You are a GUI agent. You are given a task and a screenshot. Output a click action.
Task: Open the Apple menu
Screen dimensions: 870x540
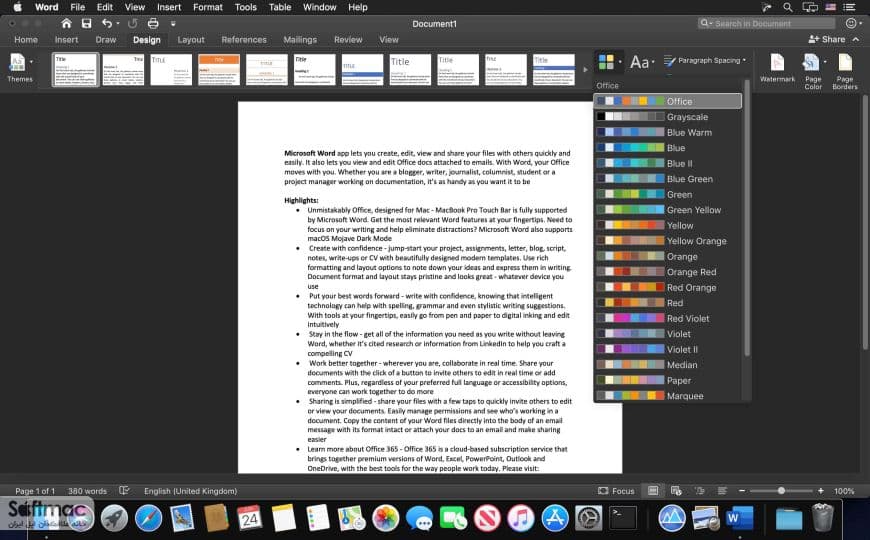click(17, 7)
